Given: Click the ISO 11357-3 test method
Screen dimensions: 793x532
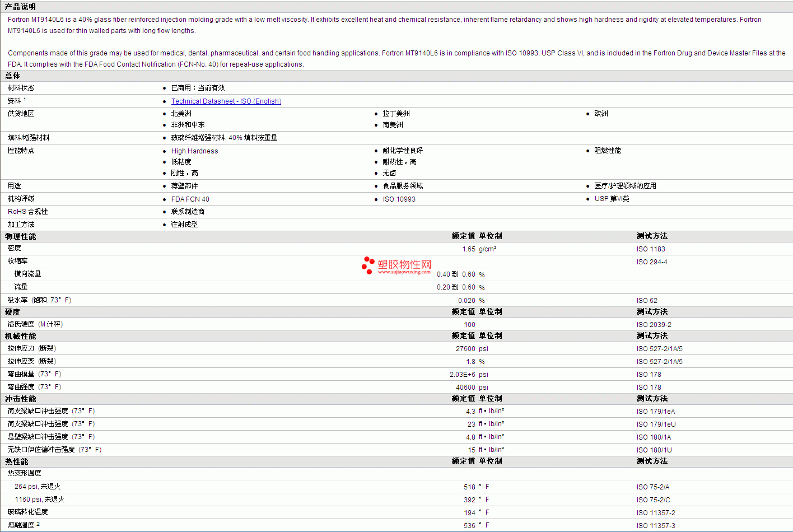Looking at the screenshot, I should 656,526.
